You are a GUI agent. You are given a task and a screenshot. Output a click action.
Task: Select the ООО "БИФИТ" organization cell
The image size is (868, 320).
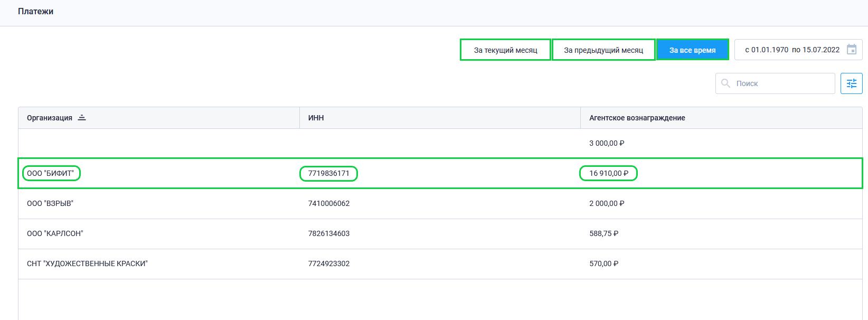coord(51,173)
